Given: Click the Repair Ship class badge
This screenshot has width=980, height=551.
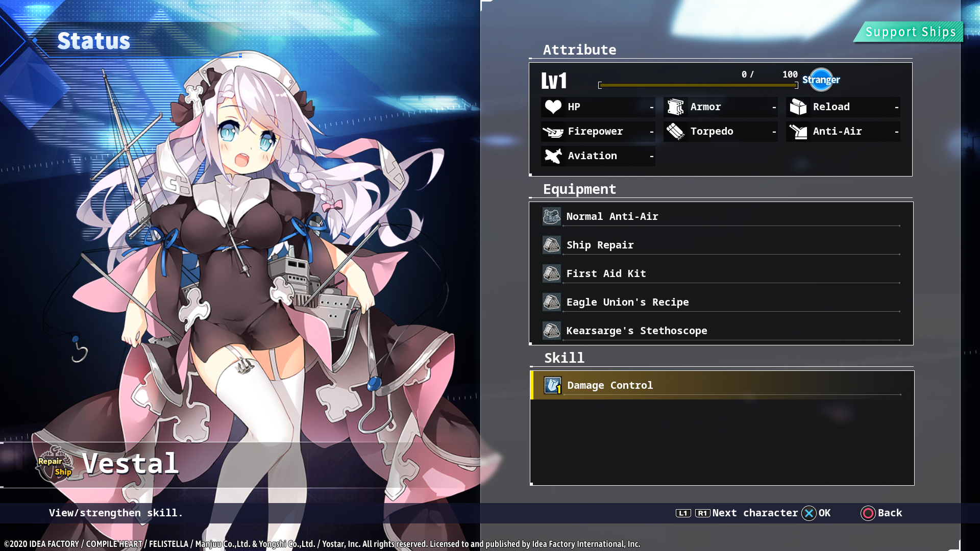Looking at the screenshot, I should pyautogui.click(x=55, y=464).
